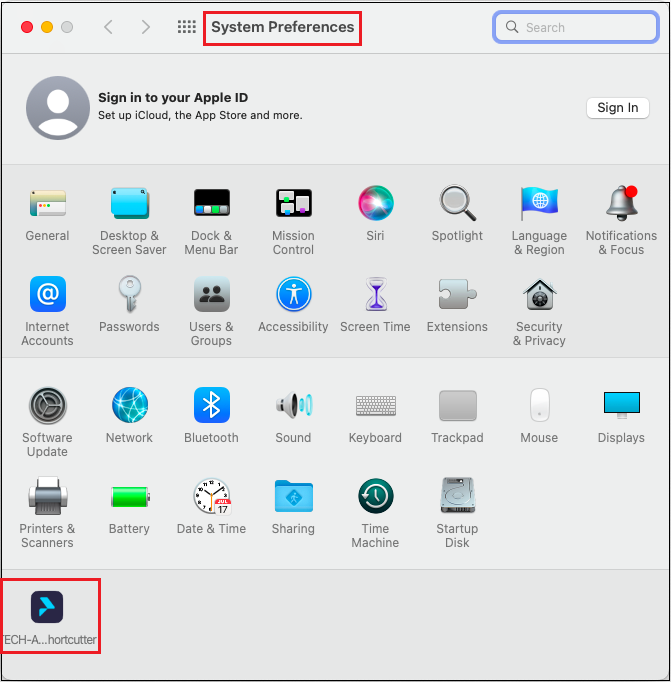Click 'Sign in to your Apple ID' text
The image size is (671, 682).
click(x=173, y=97)
